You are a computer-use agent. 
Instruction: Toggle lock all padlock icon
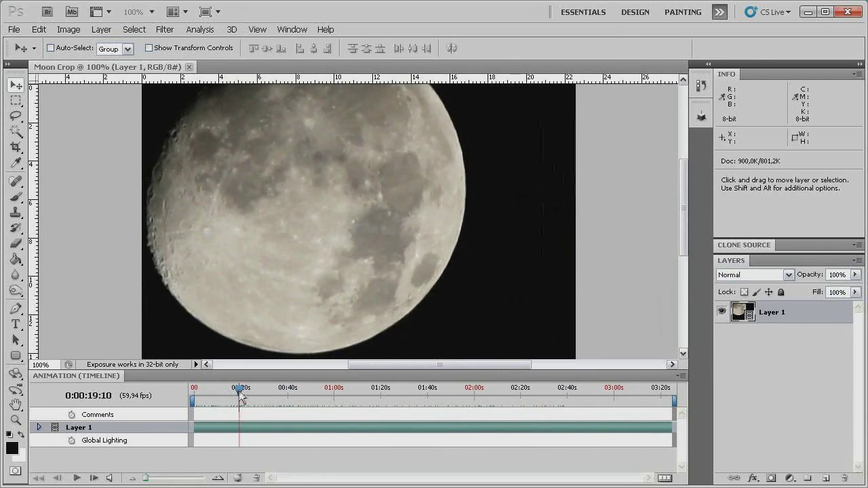pyautogui.click(x=781, y=292)
